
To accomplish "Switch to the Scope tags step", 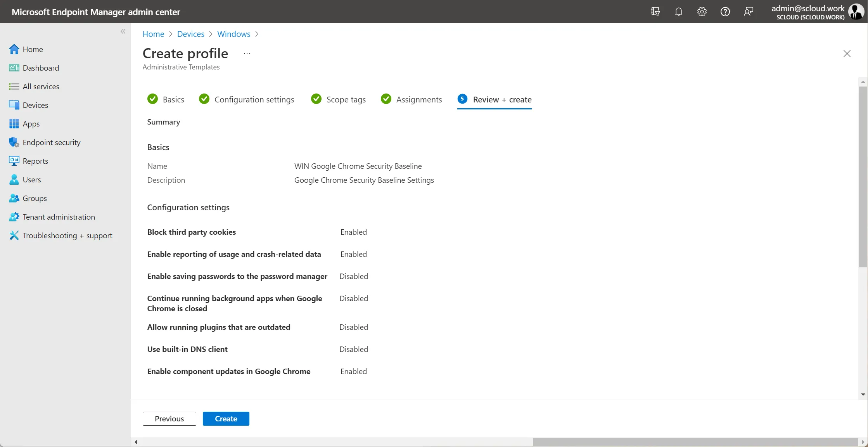I will coord(338,99).
